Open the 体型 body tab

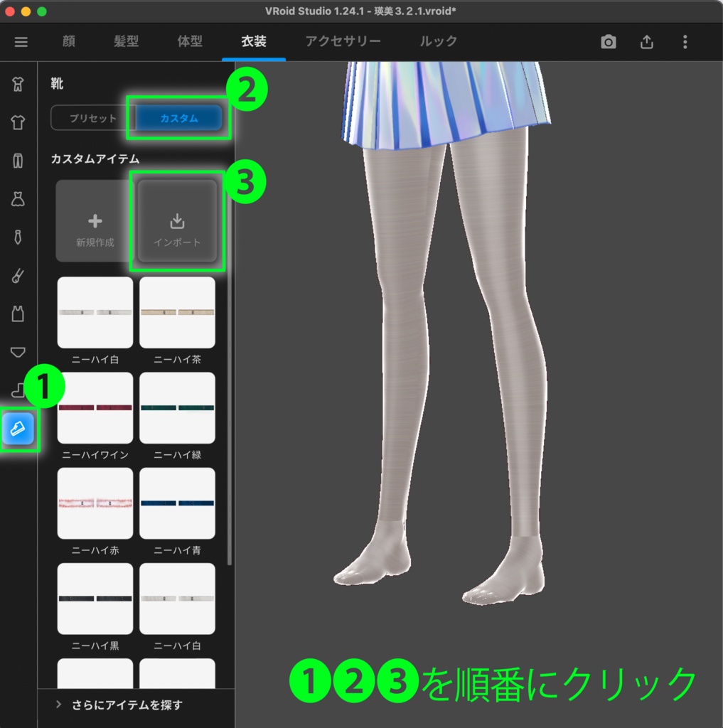tap(189, 41)
